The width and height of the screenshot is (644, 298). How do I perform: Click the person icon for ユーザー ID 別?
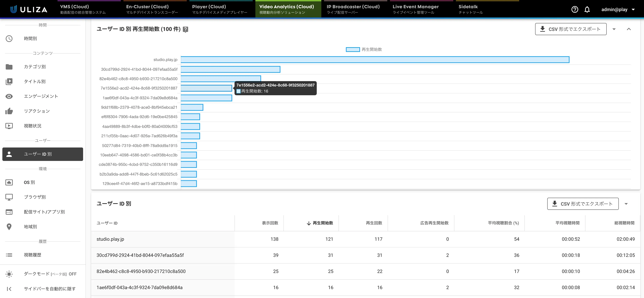[9, 154]
